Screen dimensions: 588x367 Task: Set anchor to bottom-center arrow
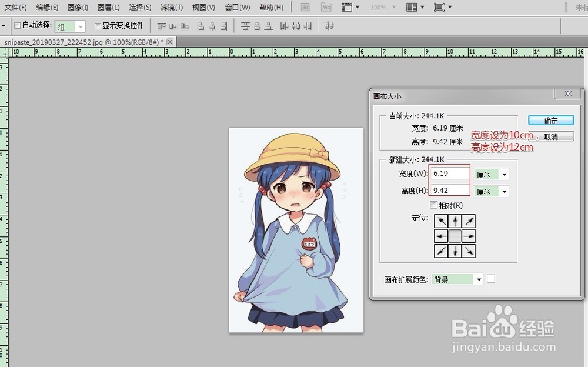tap(455, 251)
